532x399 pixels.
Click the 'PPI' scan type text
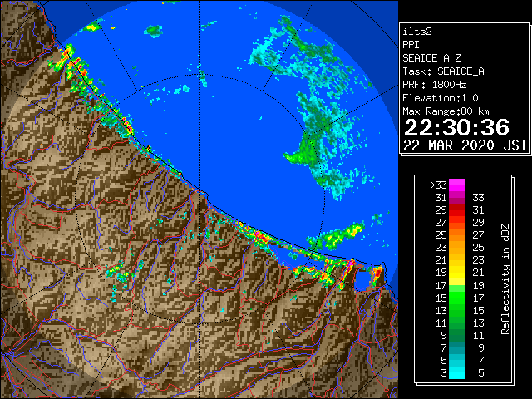tap(411, 45)
